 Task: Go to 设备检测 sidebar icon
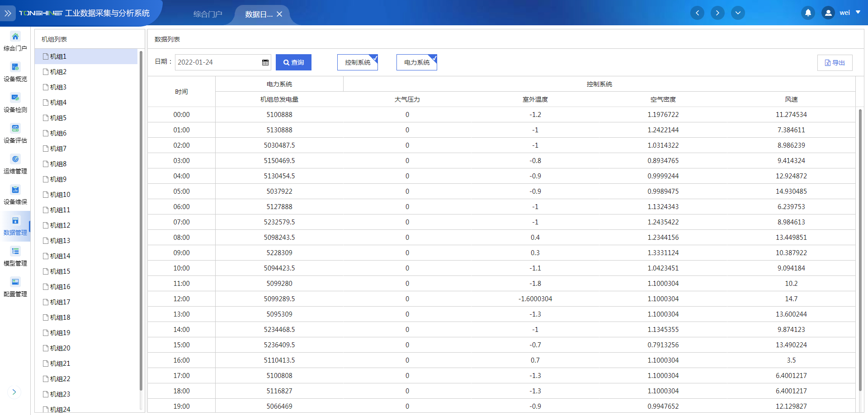(15, 98)
